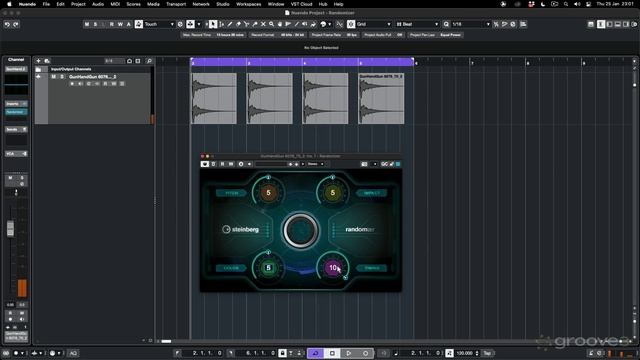Select the Object Selection arrow tool
Image resolution: width=640 pixels, height=360 pixels.
[x=213, y=24]
